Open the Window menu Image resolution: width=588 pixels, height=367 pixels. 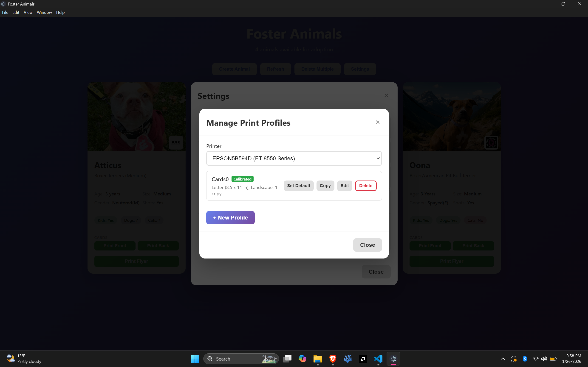click(44, 12)
